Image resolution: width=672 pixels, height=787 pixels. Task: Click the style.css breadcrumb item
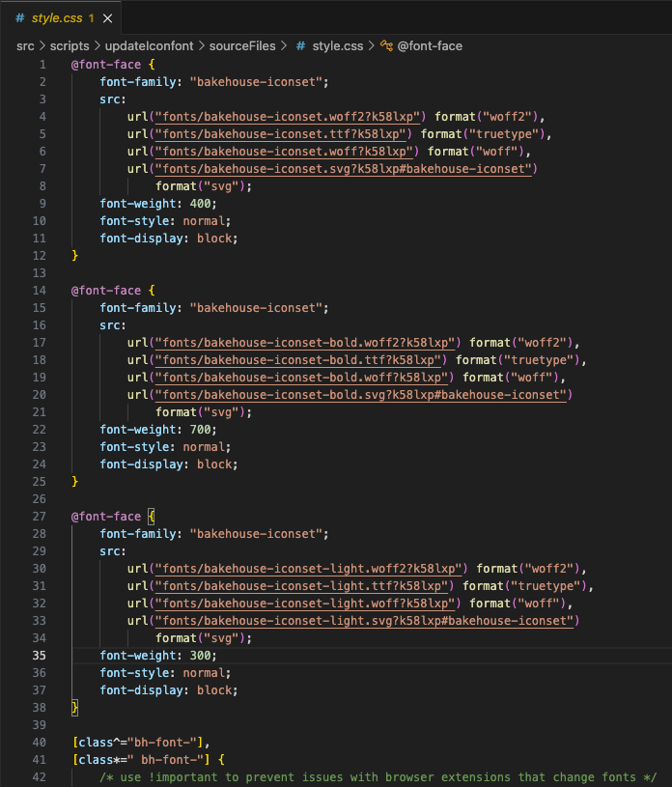click(337, 45)
